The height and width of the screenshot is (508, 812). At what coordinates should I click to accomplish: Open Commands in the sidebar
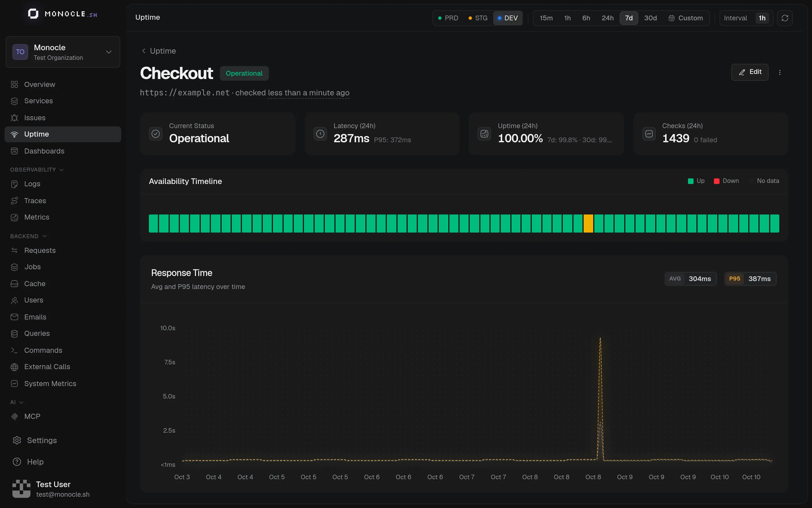click(x=63, y=350)
